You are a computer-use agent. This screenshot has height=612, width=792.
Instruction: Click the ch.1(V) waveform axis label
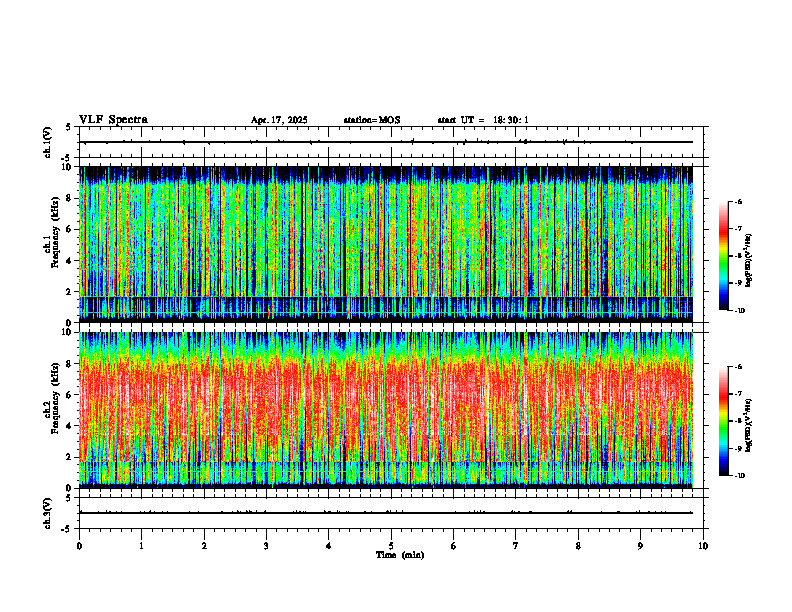pyautogui.click(x=48, y=142)
